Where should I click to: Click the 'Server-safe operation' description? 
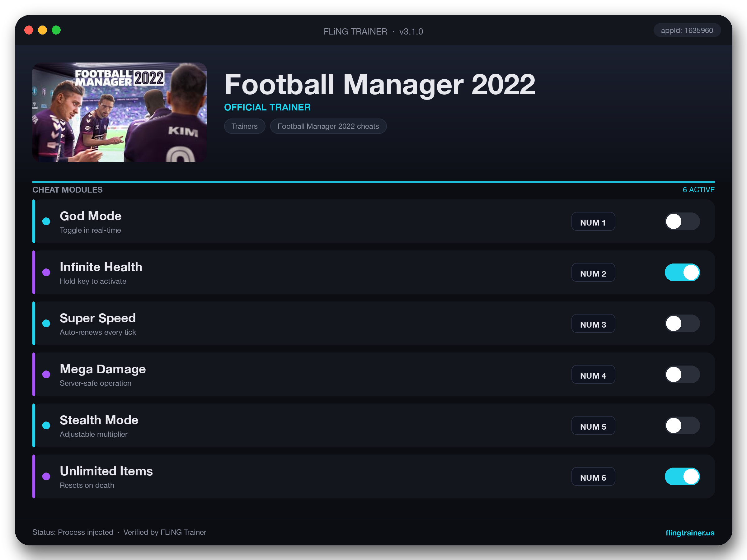tap(96, 383)
